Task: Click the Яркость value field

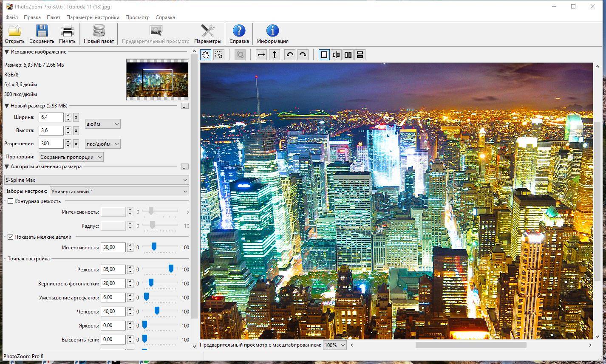Action: 113,325
